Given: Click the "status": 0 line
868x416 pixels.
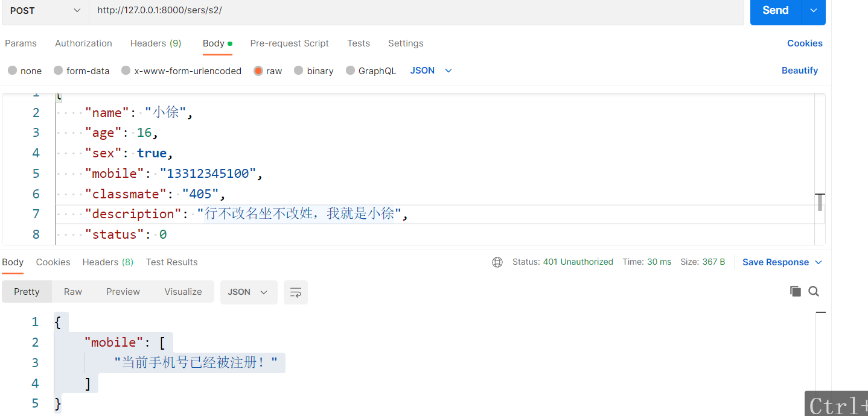Looking at the screenshot, I should click(x=126, y=235).
